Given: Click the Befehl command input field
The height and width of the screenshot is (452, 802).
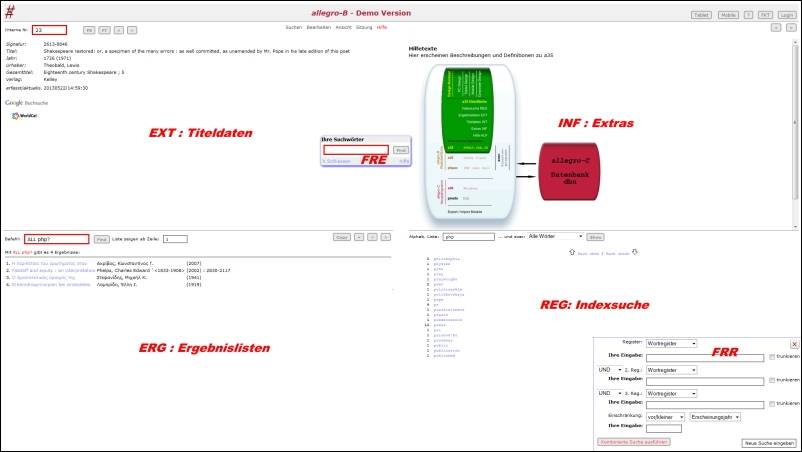Looking at the screenshot, I should pyautogui.click(x=57, y=239).
